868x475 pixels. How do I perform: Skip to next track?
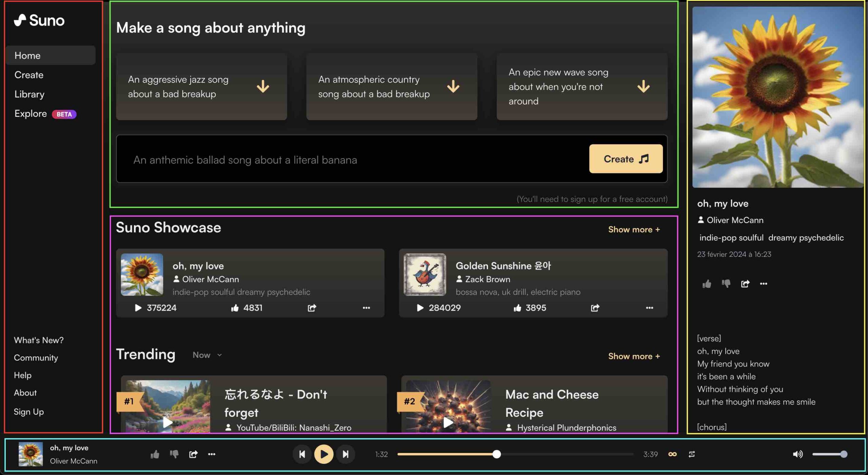346,454
